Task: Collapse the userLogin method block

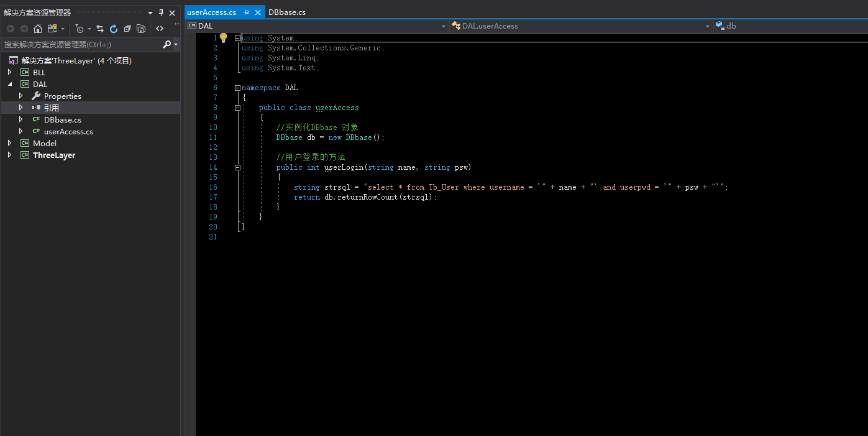Action: pos(237,167)
